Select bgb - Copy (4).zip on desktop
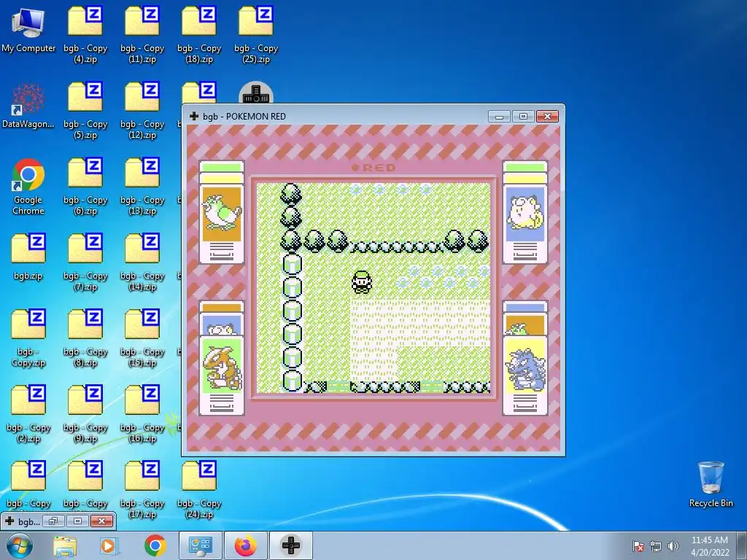 pyautogui.click(x=85, y=34)
